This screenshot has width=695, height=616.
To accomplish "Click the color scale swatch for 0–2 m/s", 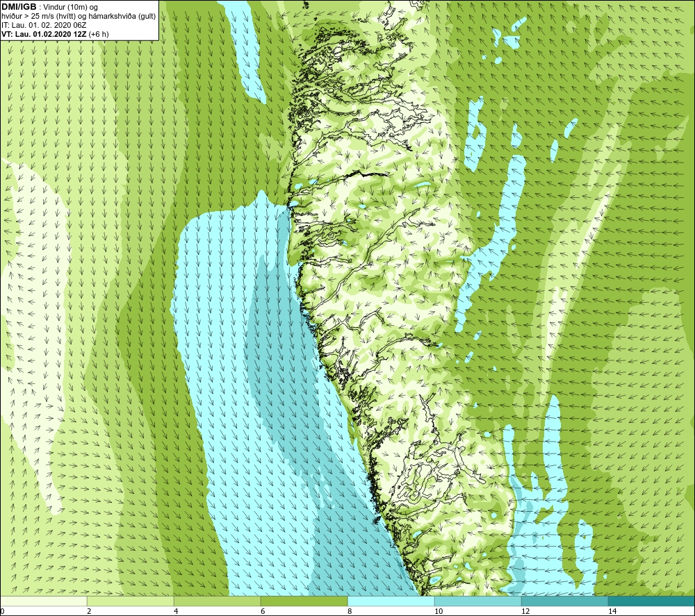I will [43, 601].
